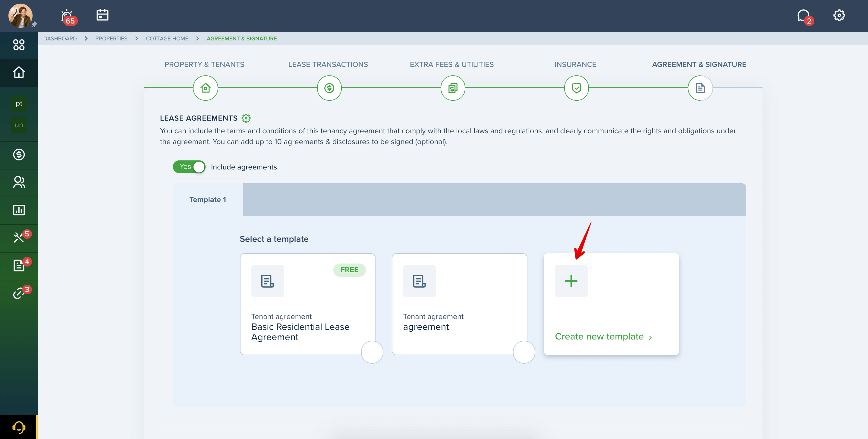Click the Agreement & Signature document step circle
Image resolution: width=868 pixels, height=439 pixels.
coord(700,88)
